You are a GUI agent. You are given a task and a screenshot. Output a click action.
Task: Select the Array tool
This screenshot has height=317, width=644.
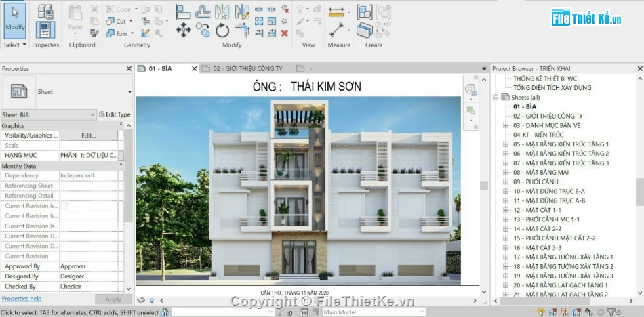tap(259, 21)
